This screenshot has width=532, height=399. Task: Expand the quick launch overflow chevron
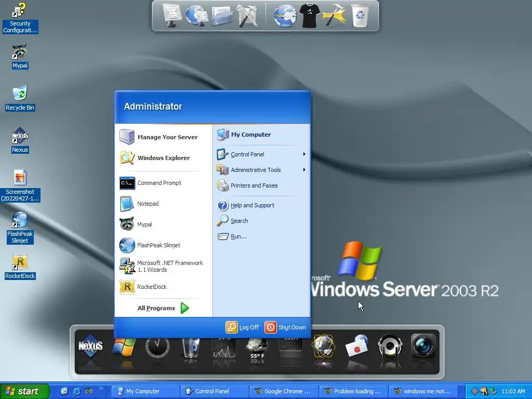pyautogui.click(x=101, y=389)
